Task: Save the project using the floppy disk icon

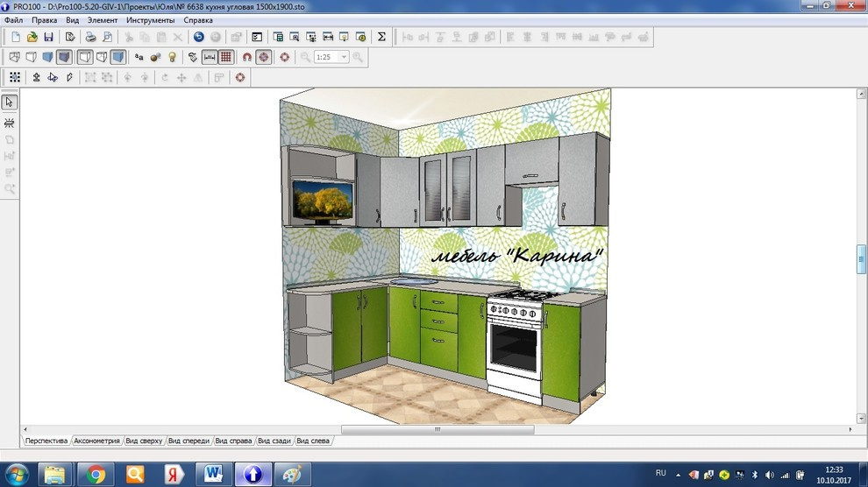Action: pyautogui.click(x=48, y=37)
